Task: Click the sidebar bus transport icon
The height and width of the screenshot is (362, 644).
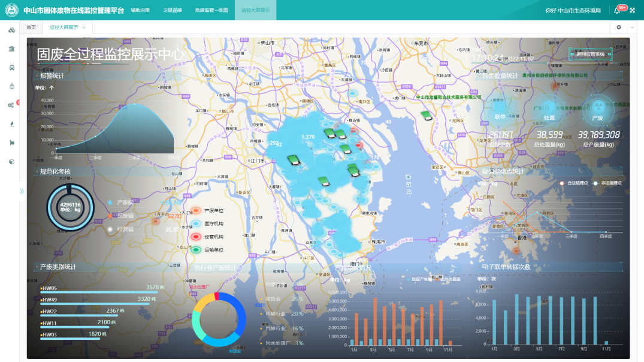Action: point(11,68)
